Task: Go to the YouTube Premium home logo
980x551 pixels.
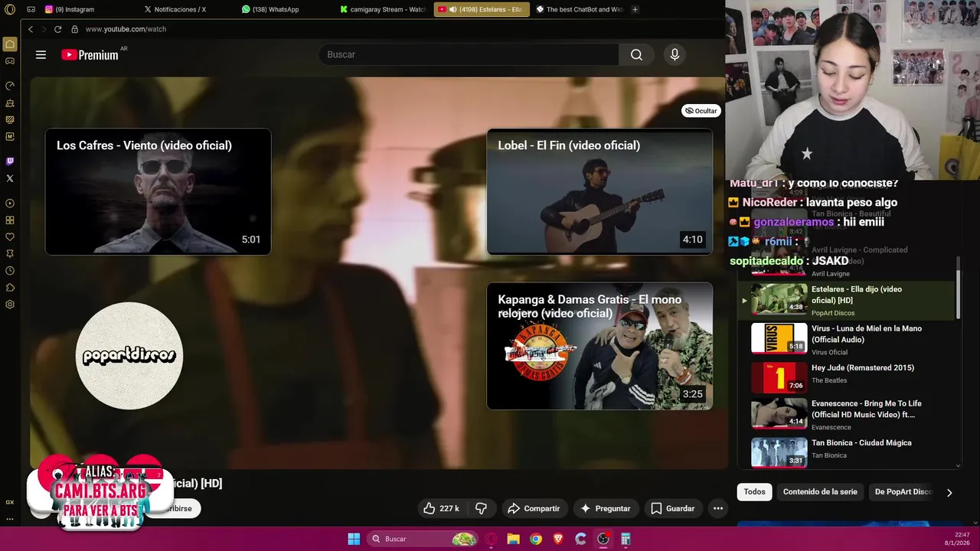Action: (90, 54)
